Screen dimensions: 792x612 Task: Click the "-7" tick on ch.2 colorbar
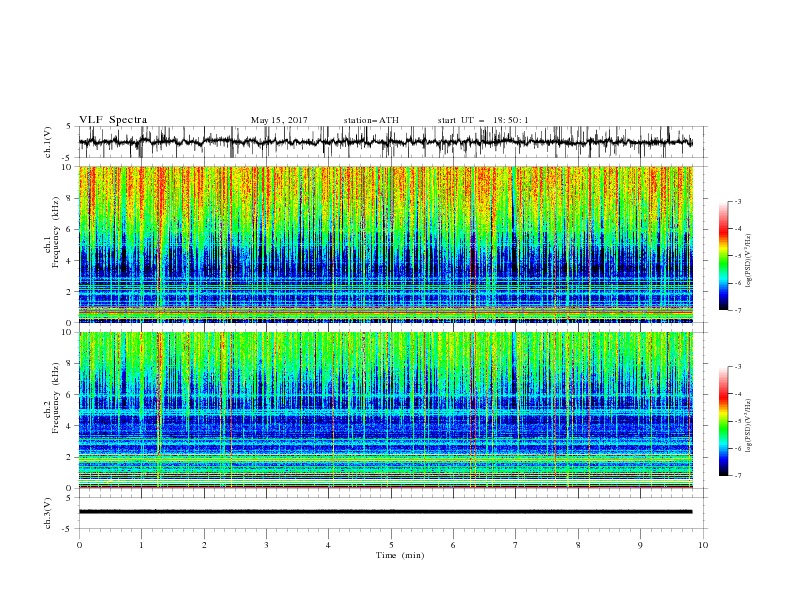tap(737, 476)
